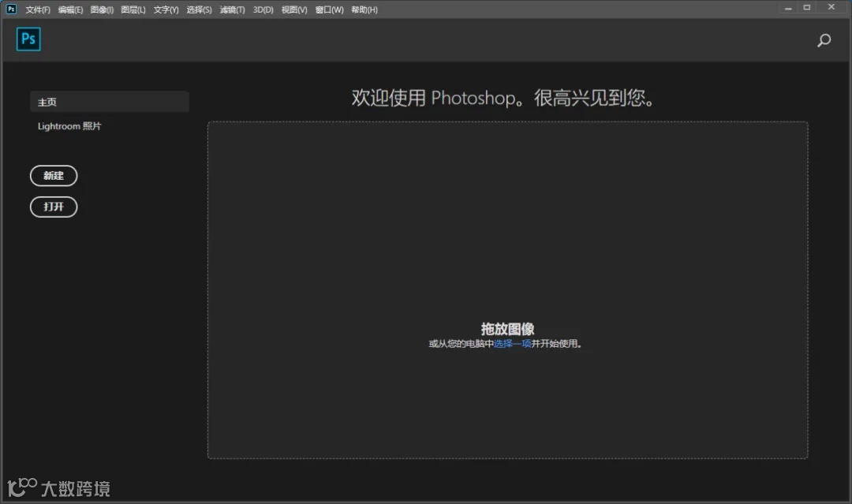Click the Photoshop Ps home logo
The width and height of the screenshot is (852, 504).
[x=28, y=39]
